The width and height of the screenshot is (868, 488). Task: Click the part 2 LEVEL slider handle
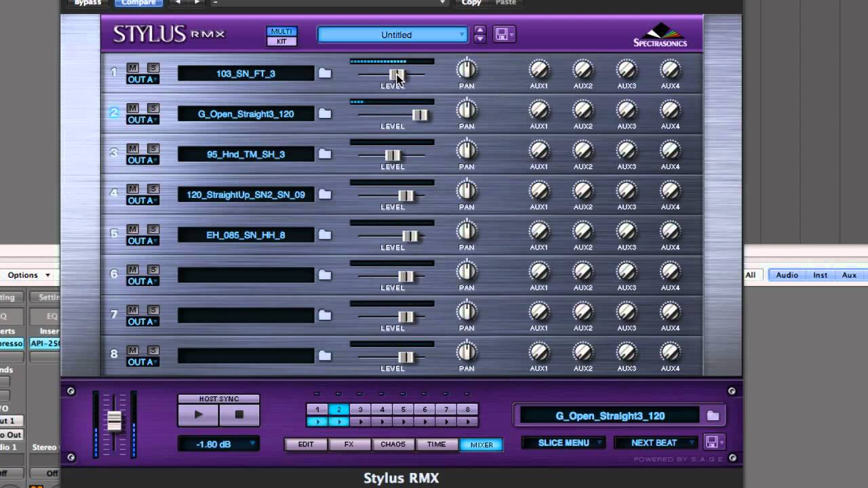click(420, 115)
